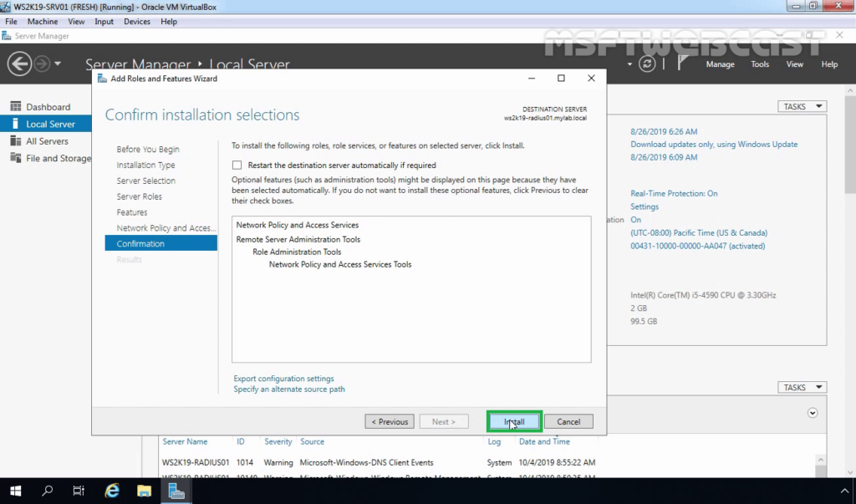856x504 pixels.
Task: Click the Settings link under Real-Time Protection
Action: click(x=645, y=206)
